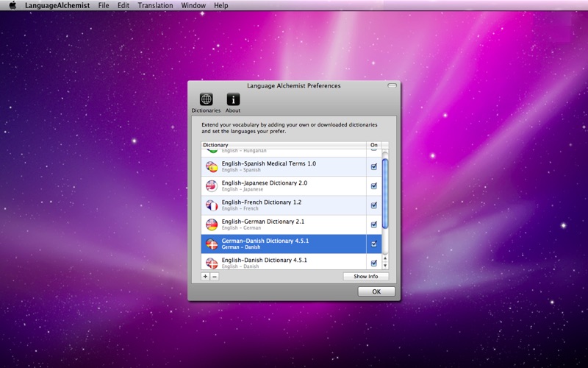Viewport: 588px width, 368px height.
Task: Select the English-German Dictionary 2.1 row
Action: (x=291, y=224)
